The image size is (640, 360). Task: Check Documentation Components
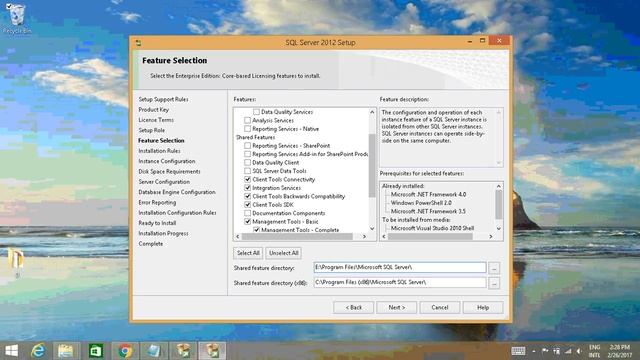pyautogui.click(x=247, y=213)
